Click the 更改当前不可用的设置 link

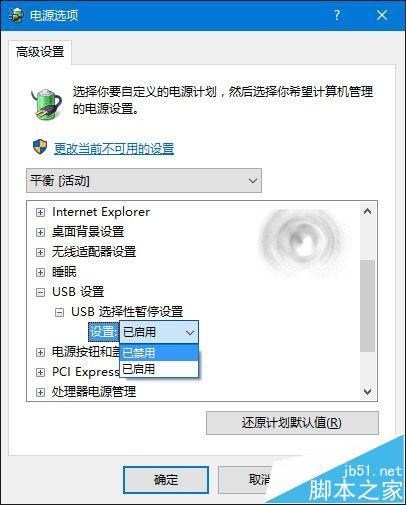(x=114, y=148)
